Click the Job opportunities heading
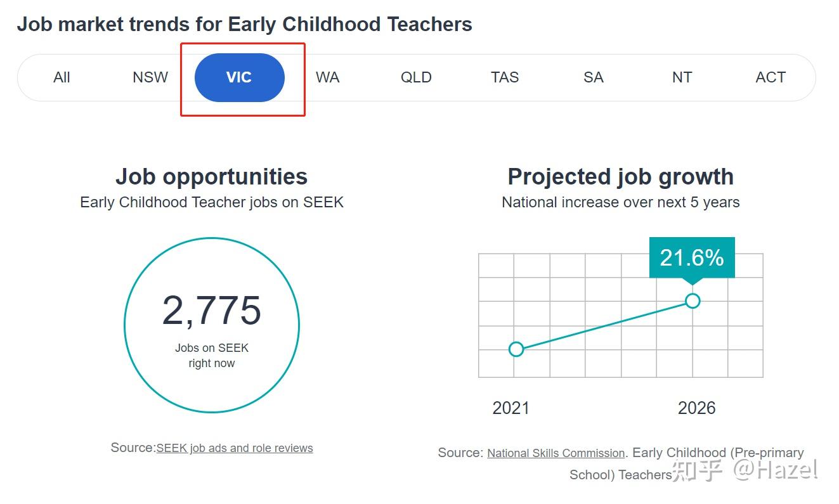839x504 pixels. (212, 176)
